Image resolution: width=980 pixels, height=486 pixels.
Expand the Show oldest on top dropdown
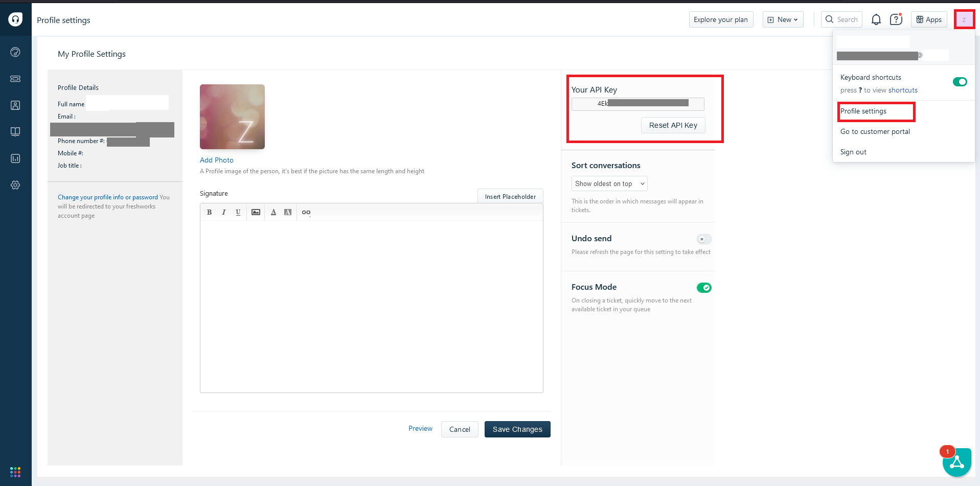click(609, 183)
